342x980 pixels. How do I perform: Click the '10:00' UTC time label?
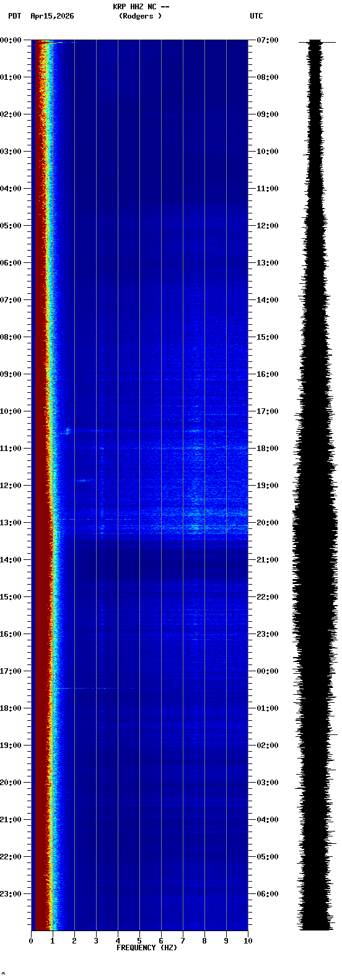pos(268,152)
